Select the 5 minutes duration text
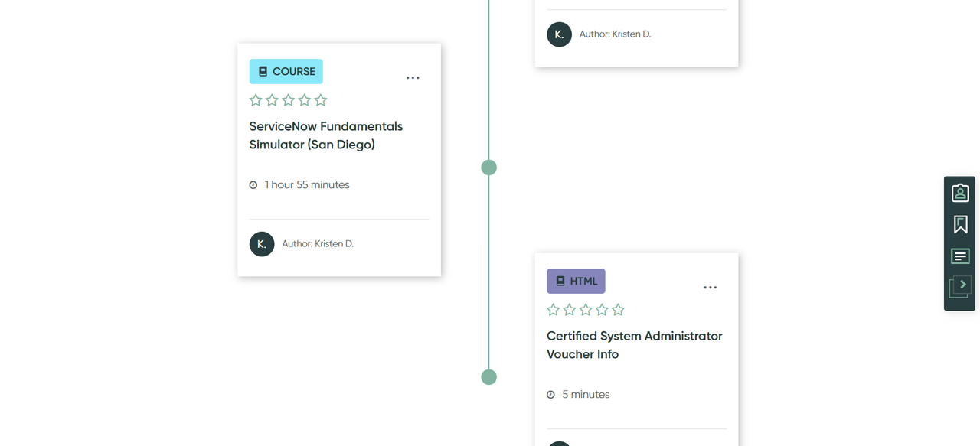Image resolution: width=980 pixels, height=446 pixels. [x=586, y=395]
